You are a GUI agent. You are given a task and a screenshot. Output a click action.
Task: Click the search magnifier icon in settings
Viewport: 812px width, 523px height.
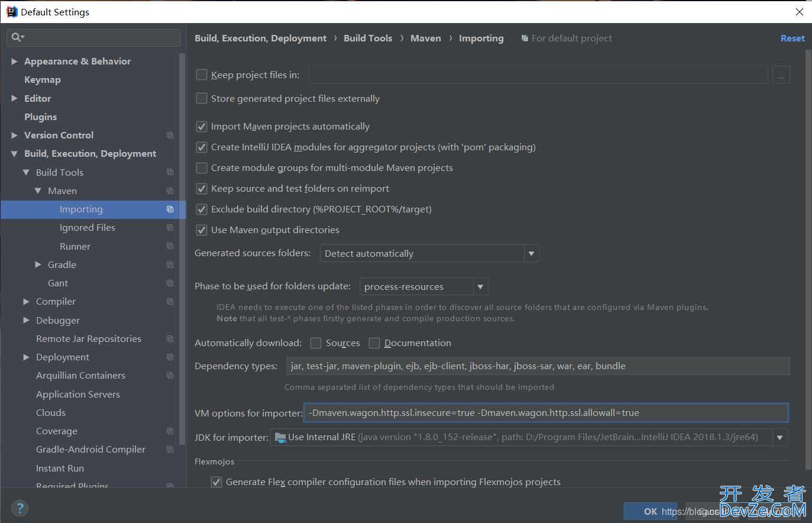tap(16, 37)
